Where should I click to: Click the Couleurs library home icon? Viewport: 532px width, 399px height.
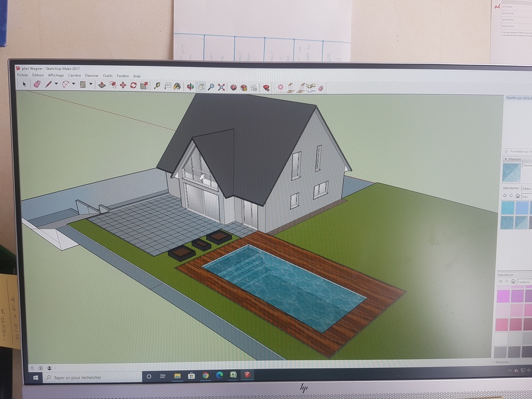[513, 282]
